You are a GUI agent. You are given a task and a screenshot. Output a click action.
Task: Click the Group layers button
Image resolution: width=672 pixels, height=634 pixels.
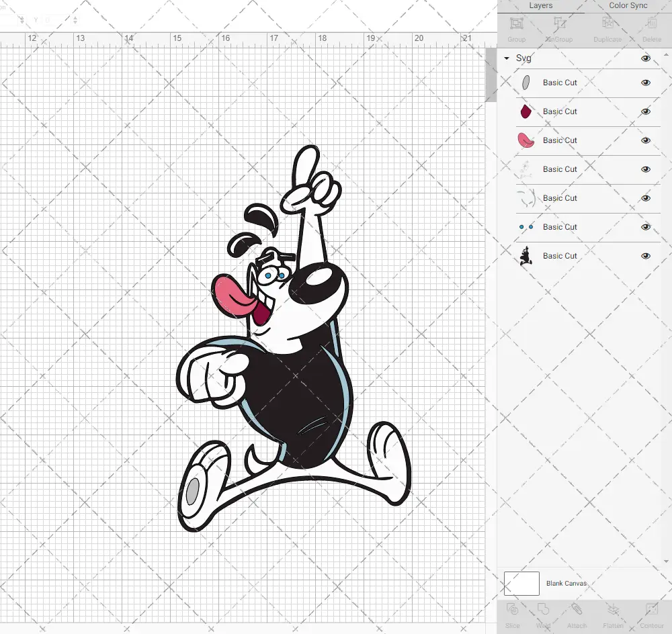pos(516,30)
